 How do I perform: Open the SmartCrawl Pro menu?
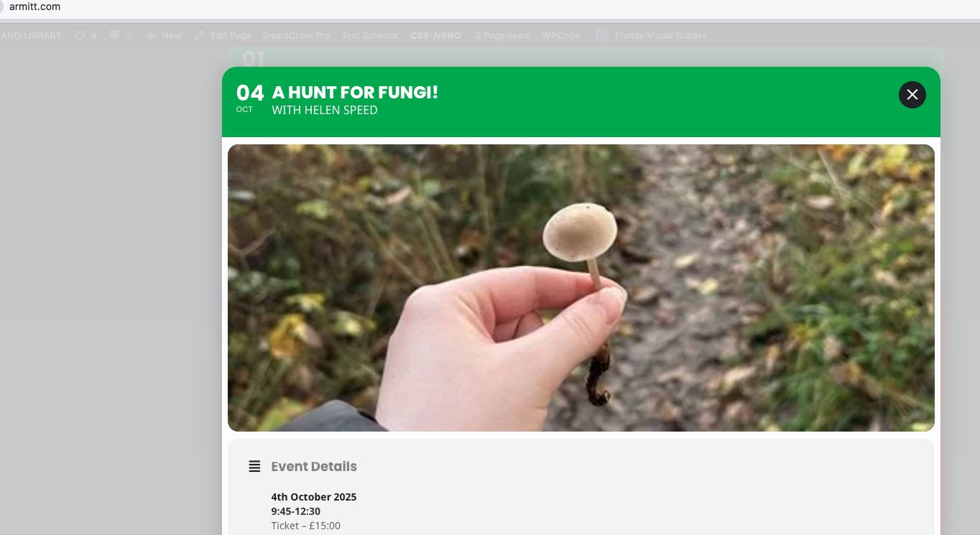296,35
